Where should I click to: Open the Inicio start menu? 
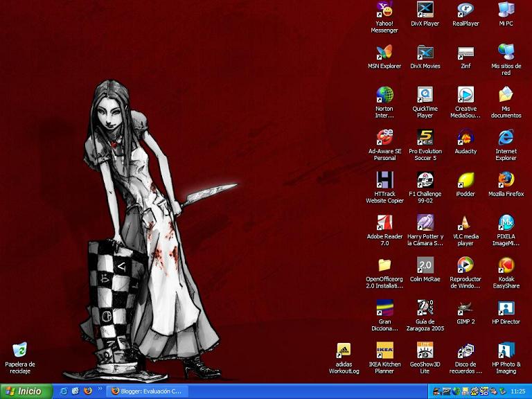pos(26,391)
